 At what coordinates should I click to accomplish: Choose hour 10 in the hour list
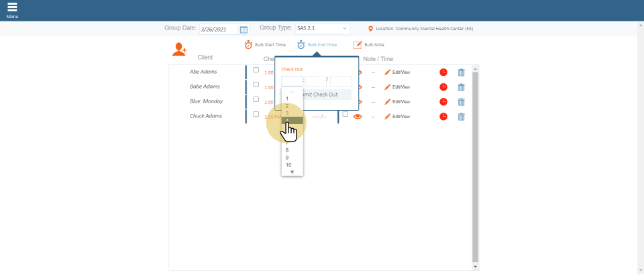pos(288,165)
